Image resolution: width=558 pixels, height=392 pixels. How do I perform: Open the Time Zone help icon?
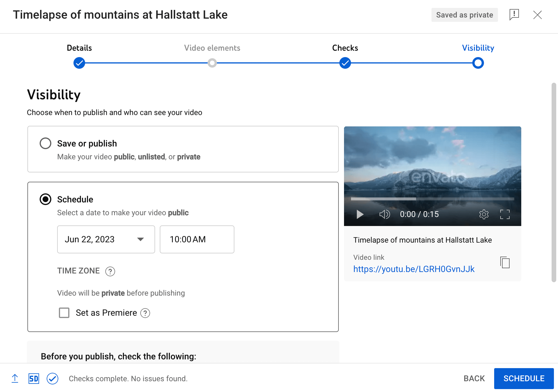coord(110,271)
